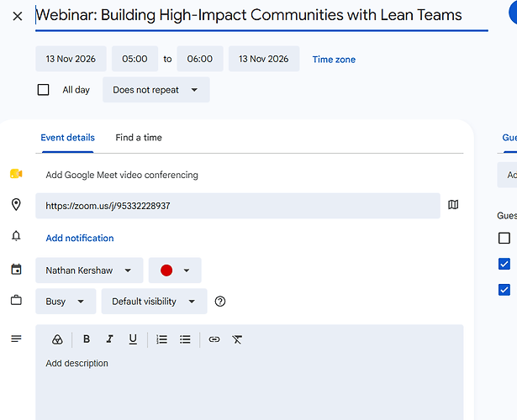Click the location pin icon
Viewport: 517px width, 420px height.
click(16, 205)
